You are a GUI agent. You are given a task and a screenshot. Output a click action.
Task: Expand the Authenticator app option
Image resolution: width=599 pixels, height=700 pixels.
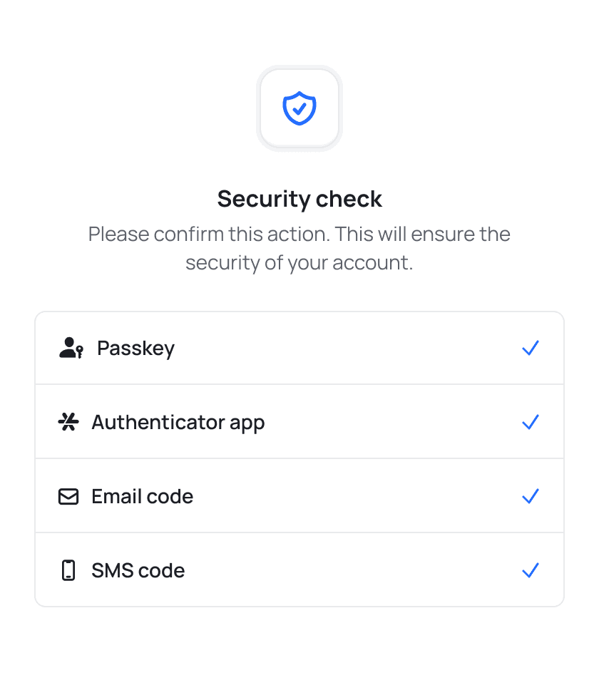coord(299,422)
